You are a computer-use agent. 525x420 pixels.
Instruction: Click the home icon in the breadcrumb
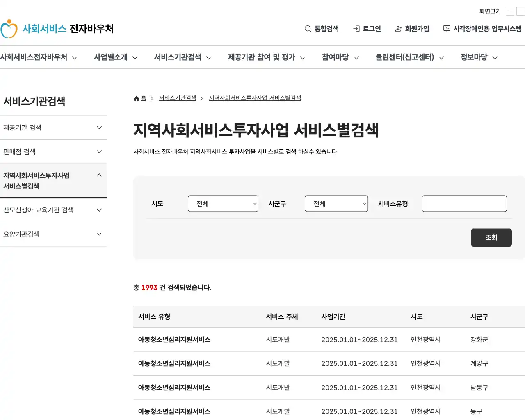tap(136, 98)
